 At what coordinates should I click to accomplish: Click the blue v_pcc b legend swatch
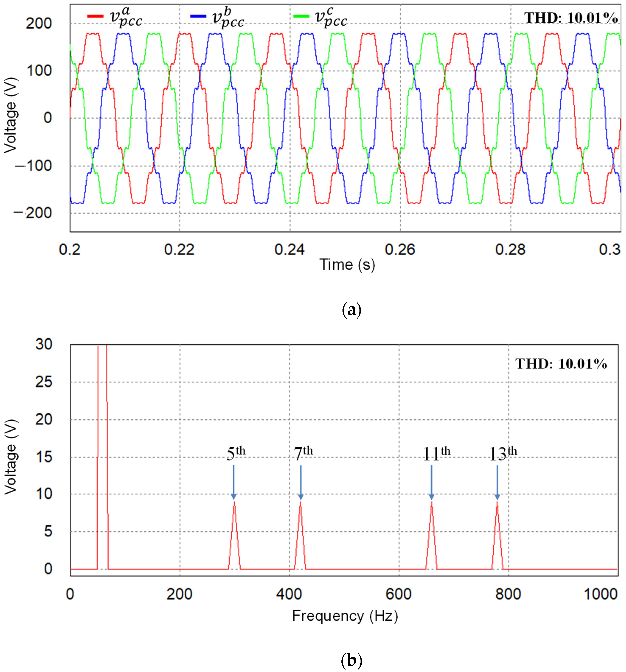(x=198, y=16)
